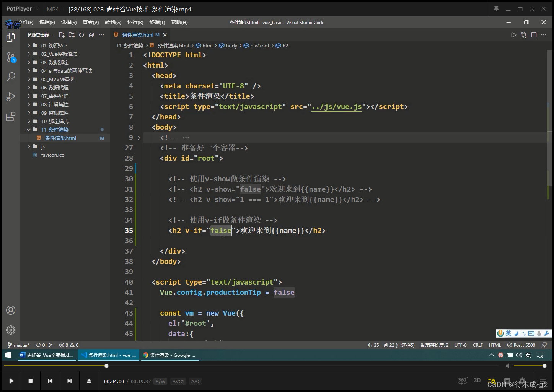
Task: Open the 帮助(H) menu
Action: pyautogui.click(x=179, y=23)
